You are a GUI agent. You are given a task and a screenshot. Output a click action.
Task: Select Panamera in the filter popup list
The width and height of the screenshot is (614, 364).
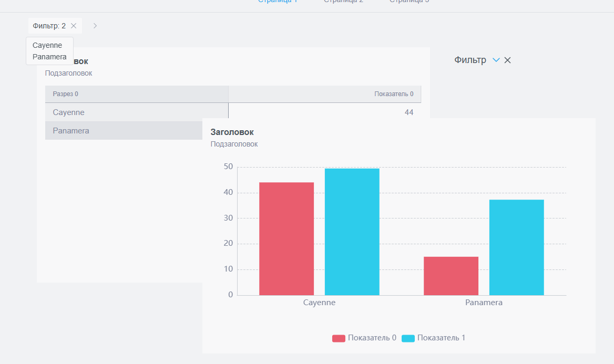tap(49, 57)
